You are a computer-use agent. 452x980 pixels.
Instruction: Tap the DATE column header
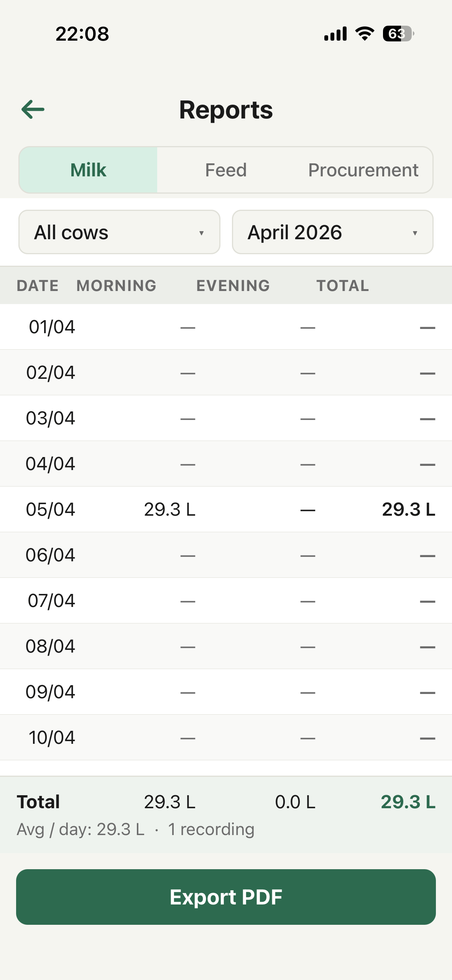coord(38,286)
